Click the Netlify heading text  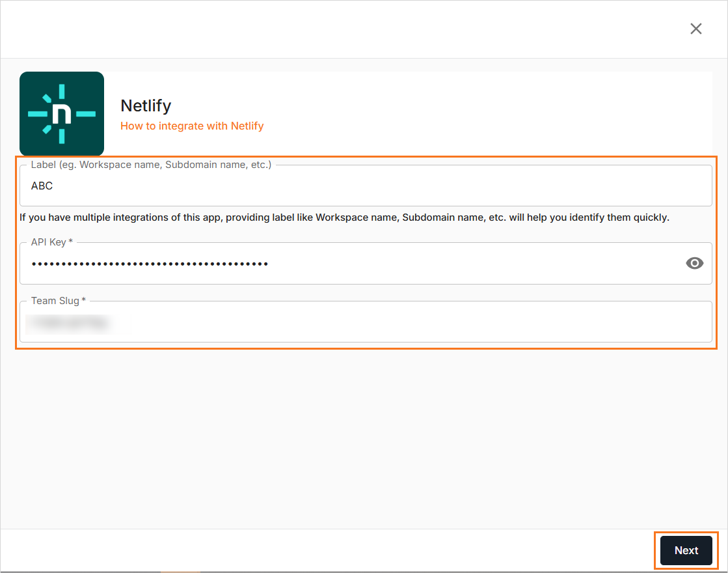(146, 105)
